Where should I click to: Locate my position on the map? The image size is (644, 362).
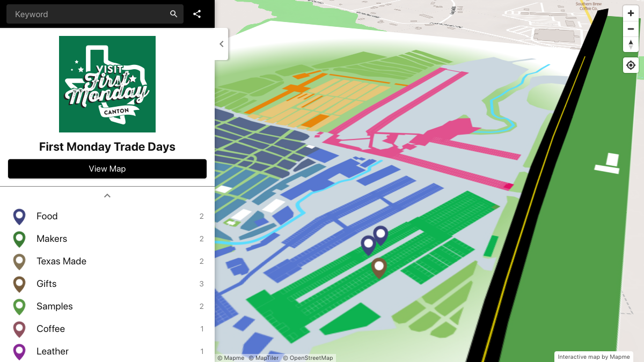coord(631,65)
